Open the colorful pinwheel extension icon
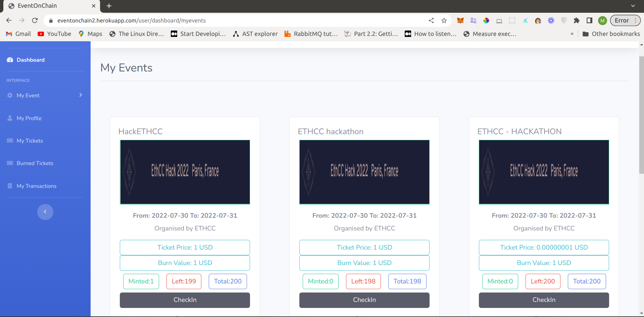 [x=486, y=20]
